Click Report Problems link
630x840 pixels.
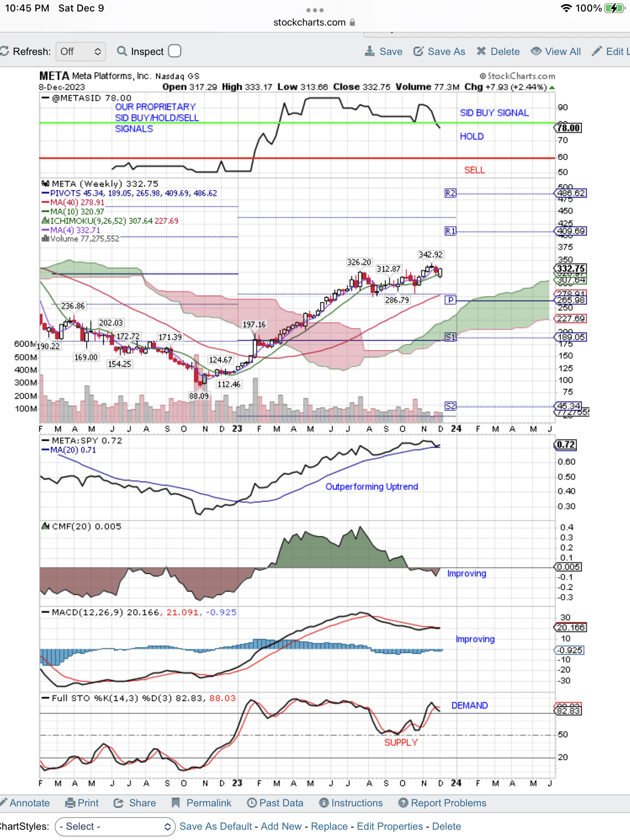(449, 803)
